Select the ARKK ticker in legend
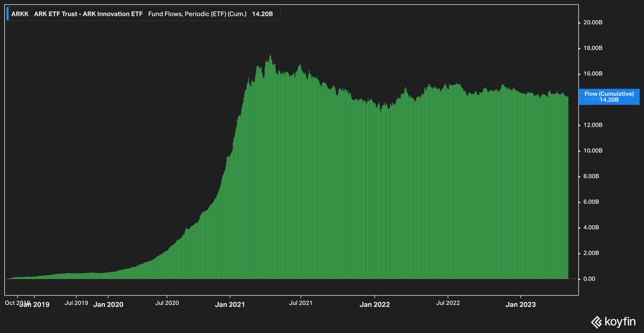Image resolution: width=644 pixels, height=333 pixels. (x=20, y=14)
